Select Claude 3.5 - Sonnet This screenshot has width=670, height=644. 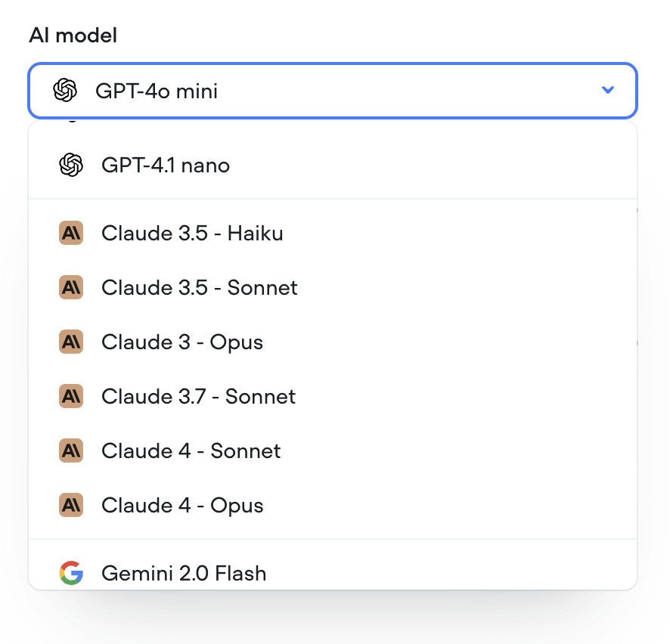click(x=200, y=287)
